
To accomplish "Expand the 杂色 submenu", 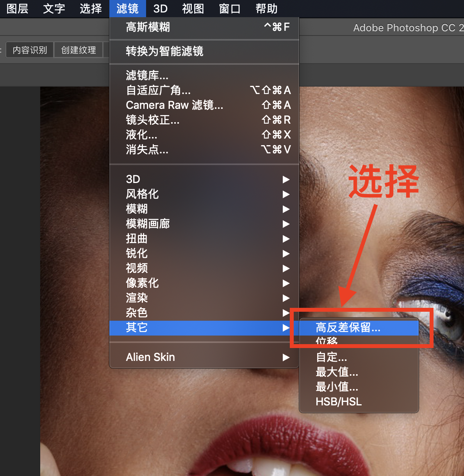I will tap(204, 313).
